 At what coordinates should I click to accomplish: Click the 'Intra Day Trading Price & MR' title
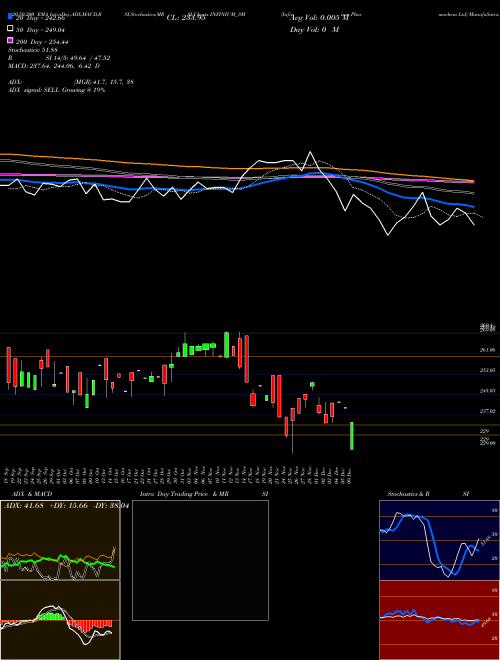click(185, 494)
